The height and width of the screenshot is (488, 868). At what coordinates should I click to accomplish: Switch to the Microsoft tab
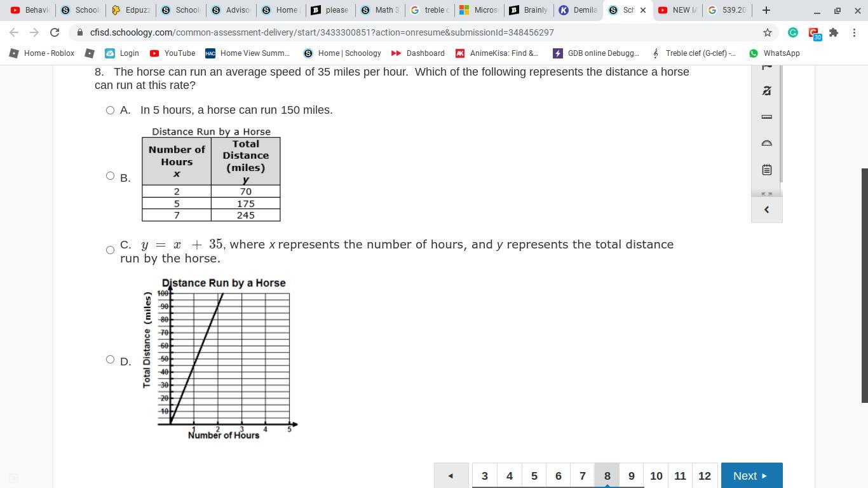480,10
